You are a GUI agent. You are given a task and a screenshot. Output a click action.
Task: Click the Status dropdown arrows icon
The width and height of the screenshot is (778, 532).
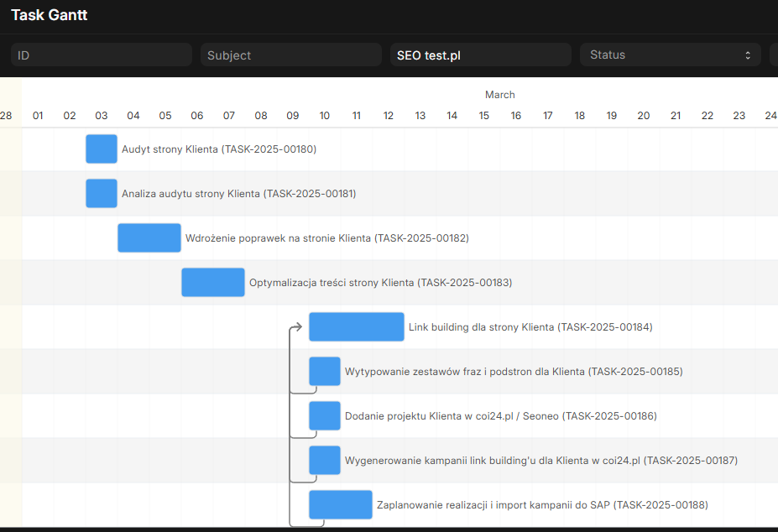[x=748, y=55]
